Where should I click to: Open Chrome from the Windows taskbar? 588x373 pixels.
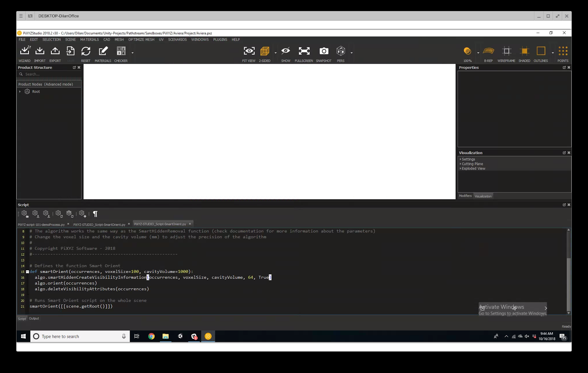tap(151, 336)
